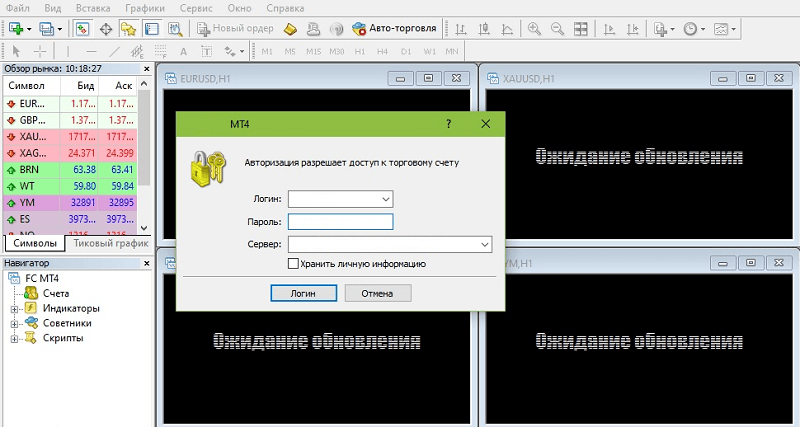Expand the Советники tree node
The height and width of the screenshot is (427, 800).
tap(14, 324)
